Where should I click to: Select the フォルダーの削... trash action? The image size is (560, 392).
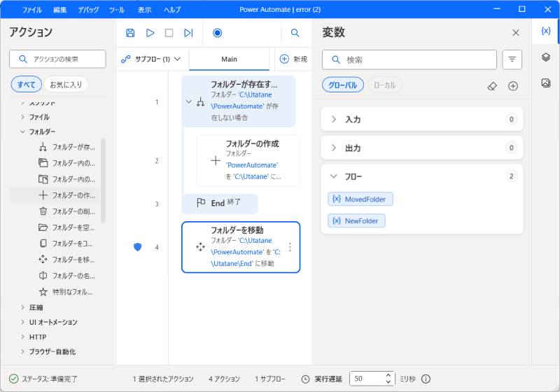tap(66, 211)
